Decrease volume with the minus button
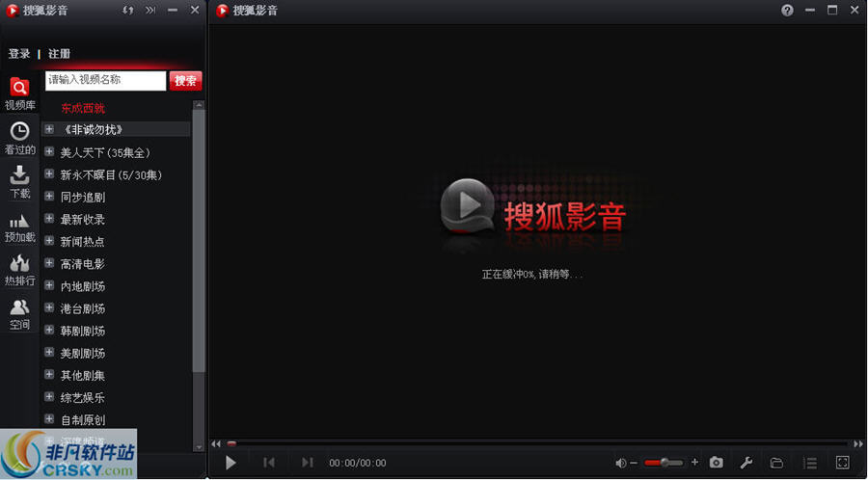Screen dimensions: 868x480 click(x=634, y=463)
